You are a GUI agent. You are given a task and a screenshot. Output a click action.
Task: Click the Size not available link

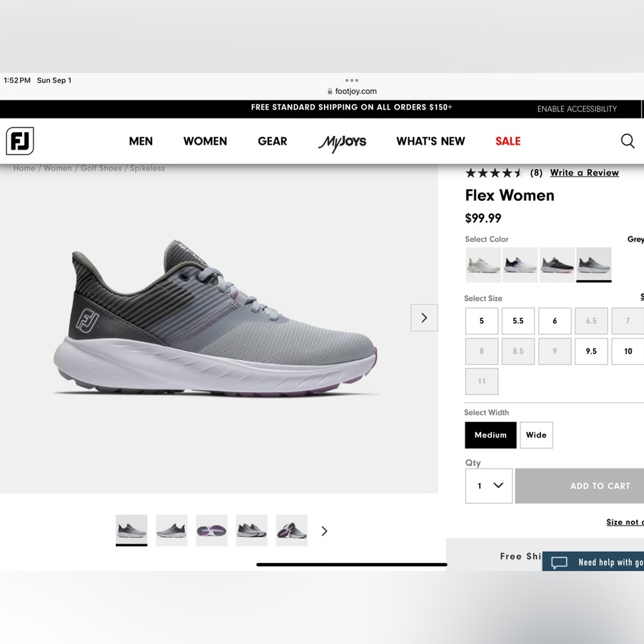(x=625, y=522)
